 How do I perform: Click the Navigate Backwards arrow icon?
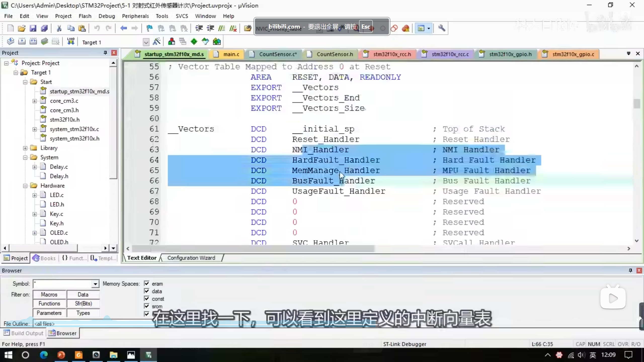coord(123,28)
